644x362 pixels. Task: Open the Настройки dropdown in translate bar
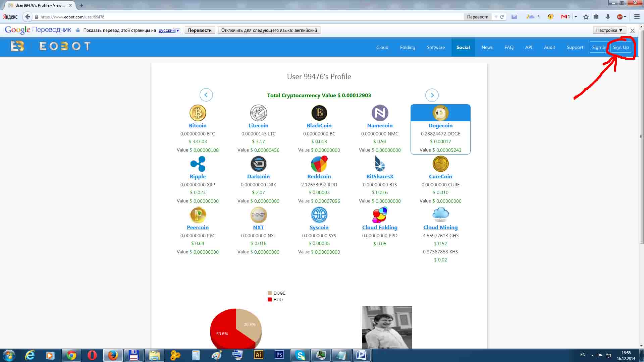pos(609,30)
